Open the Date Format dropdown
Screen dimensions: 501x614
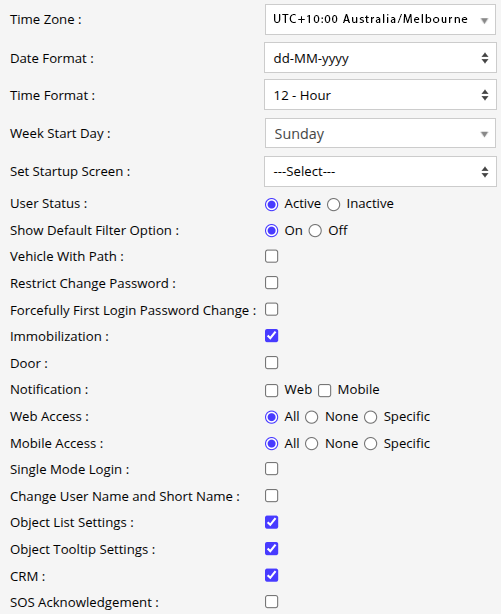pos(380,58)
